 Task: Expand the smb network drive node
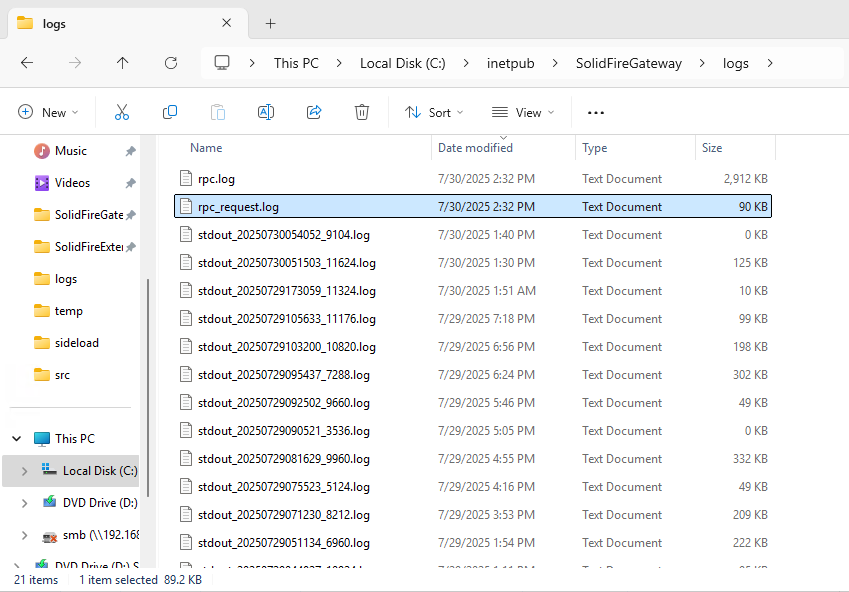click(24, 535)
